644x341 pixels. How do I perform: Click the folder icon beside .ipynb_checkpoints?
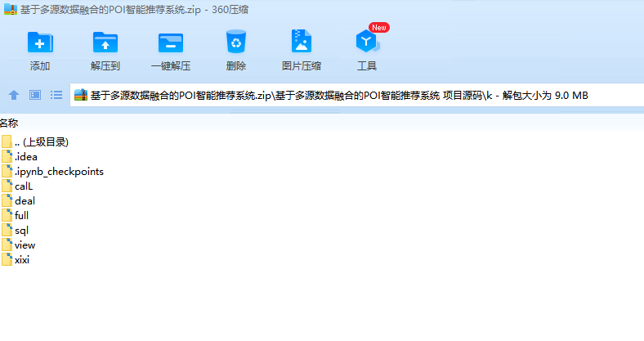[x=7, y=172]
